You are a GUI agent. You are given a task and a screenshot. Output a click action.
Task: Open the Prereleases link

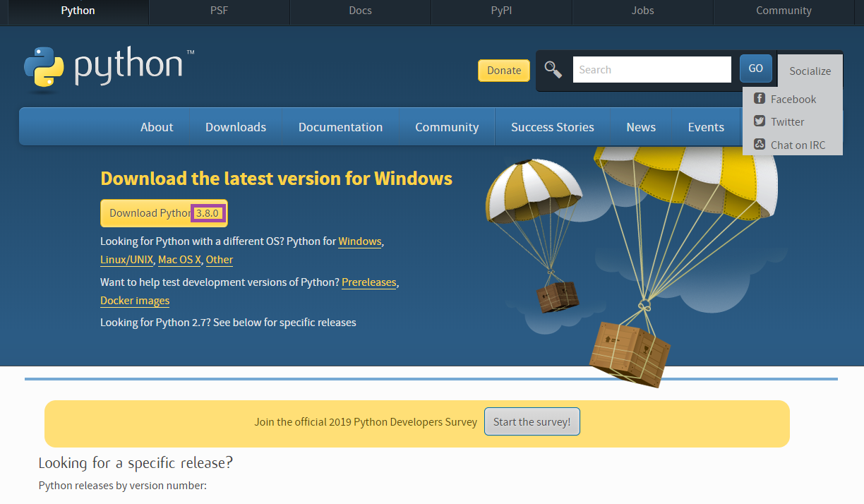(x=369, y=282)
